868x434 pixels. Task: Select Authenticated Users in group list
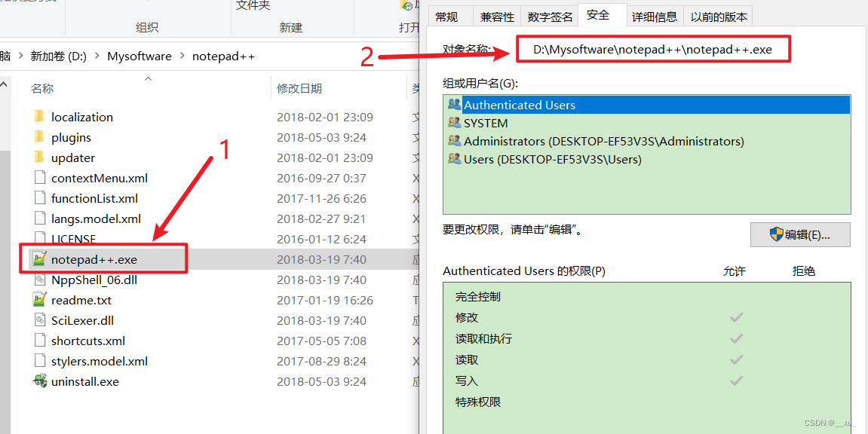tap(646, 105)
